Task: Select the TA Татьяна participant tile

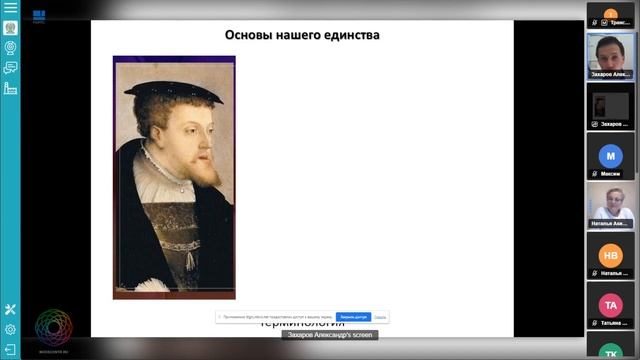Action: pyautogui.click(x=611, y=306)
